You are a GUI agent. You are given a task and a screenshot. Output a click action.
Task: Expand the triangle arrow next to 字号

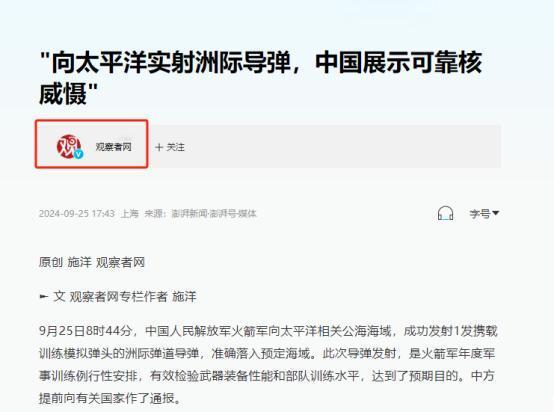[495, 213]
